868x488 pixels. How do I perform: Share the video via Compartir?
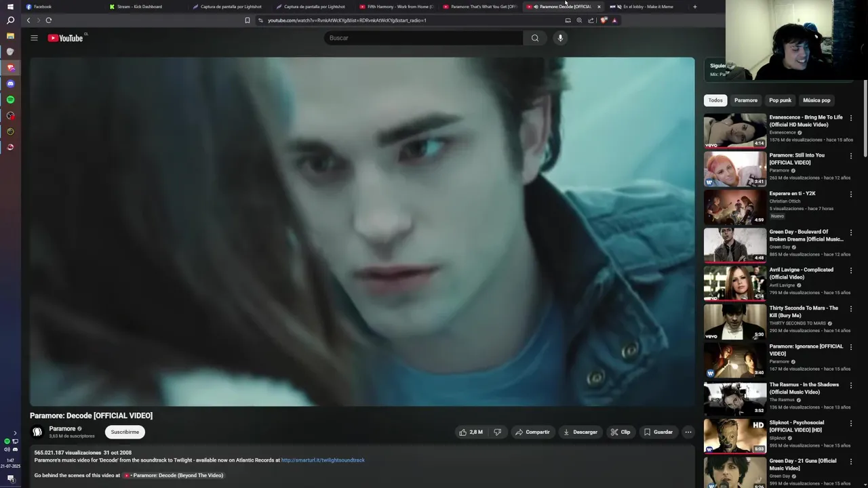click(x=532, y=432)
